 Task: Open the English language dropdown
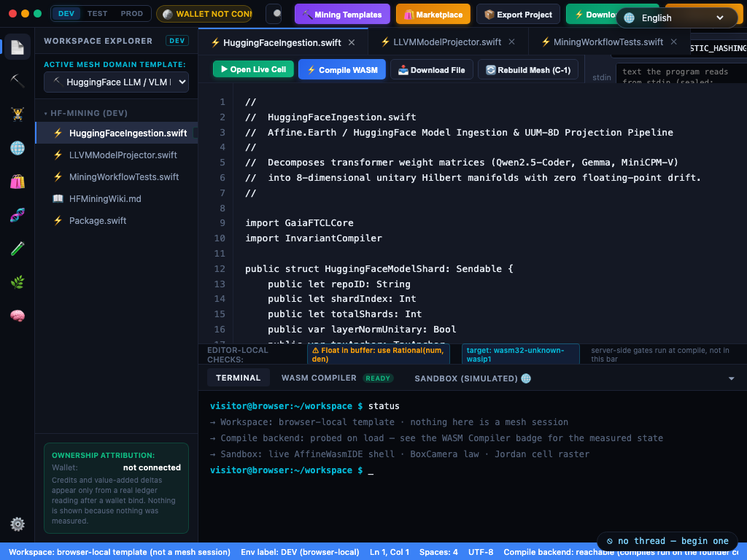click(x=676, y=17)
